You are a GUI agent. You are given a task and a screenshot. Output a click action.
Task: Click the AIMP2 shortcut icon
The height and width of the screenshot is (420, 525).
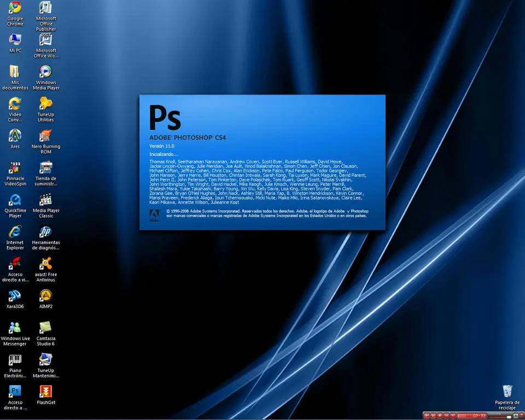click(46, 299)
